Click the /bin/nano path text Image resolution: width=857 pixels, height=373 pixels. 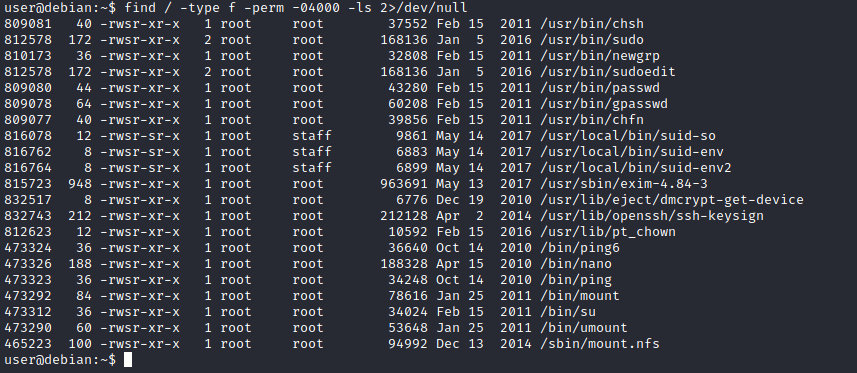[x=576, y=264]
